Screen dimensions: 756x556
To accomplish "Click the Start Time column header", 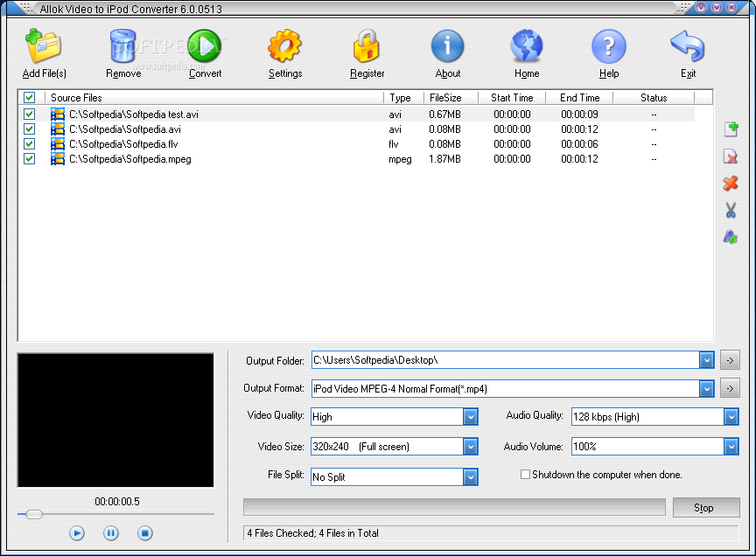I will (x=512, y=97).
